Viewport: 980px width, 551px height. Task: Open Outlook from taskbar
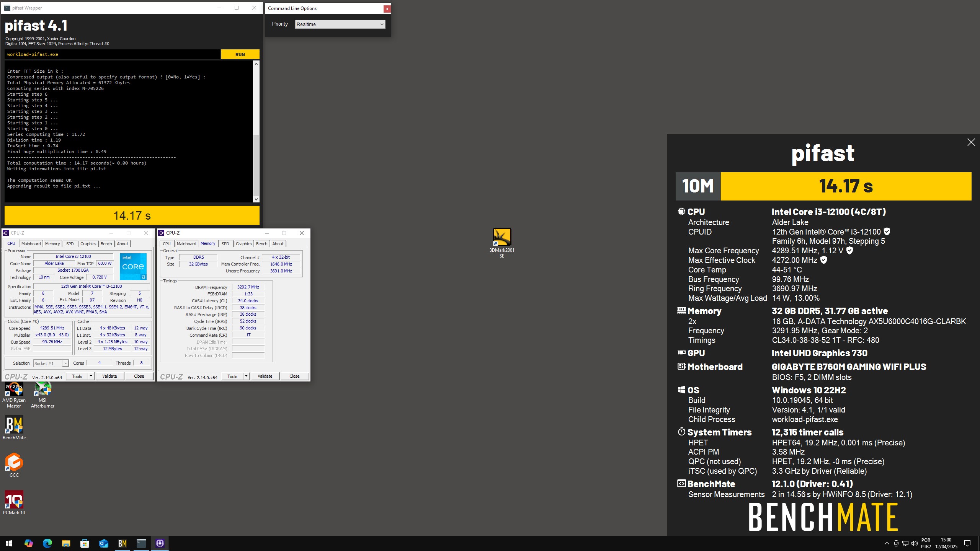pyautogui.click(x=103, y=543)
